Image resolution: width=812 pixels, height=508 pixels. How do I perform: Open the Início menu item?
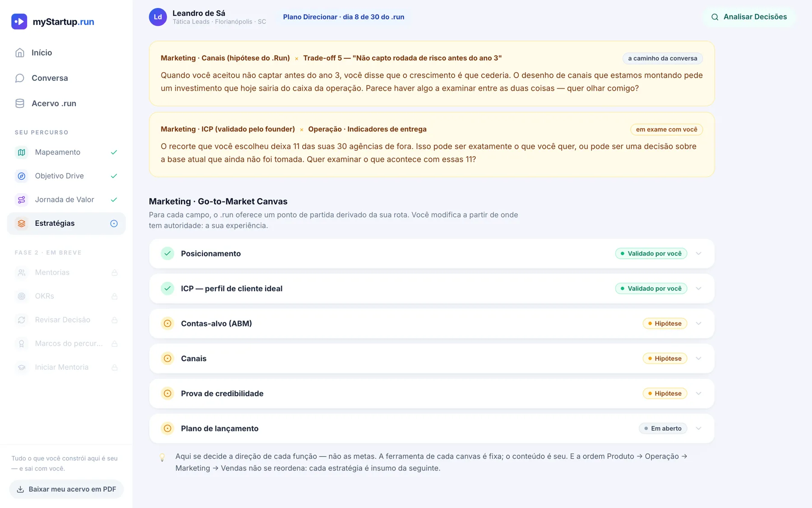pos(66,53)
